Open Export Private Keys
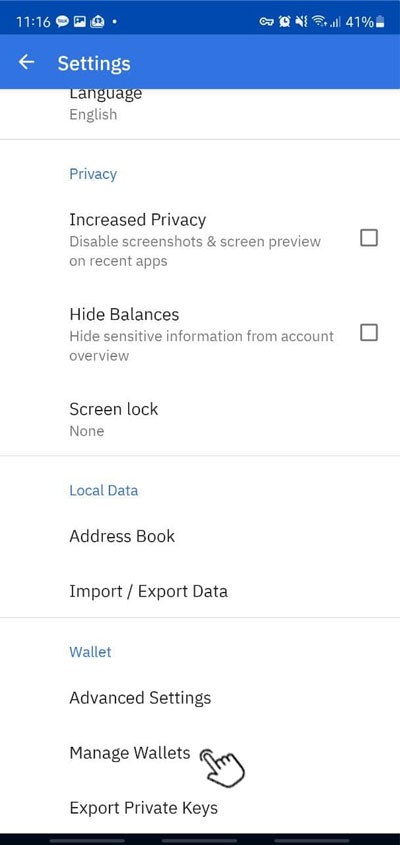This screenshot has height=845, width=400. click(x=200, y=808)
